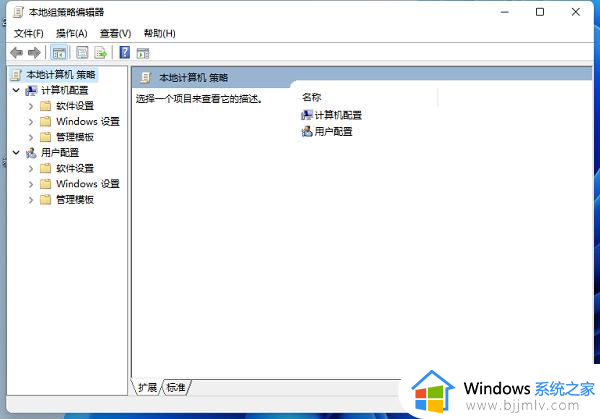This screenshot has height=419, width=600.
Task: Open the 帮助(H) menu
Action: [160, 34]
